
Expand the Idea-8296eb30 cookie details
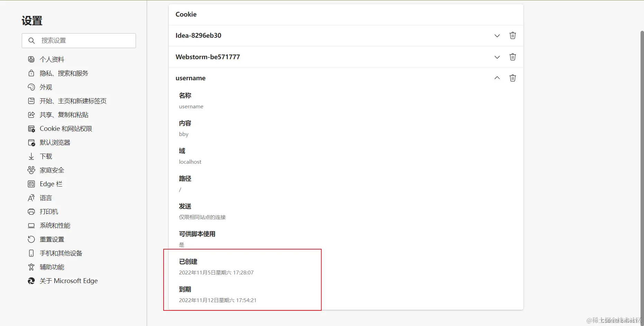tap(497, 35)
